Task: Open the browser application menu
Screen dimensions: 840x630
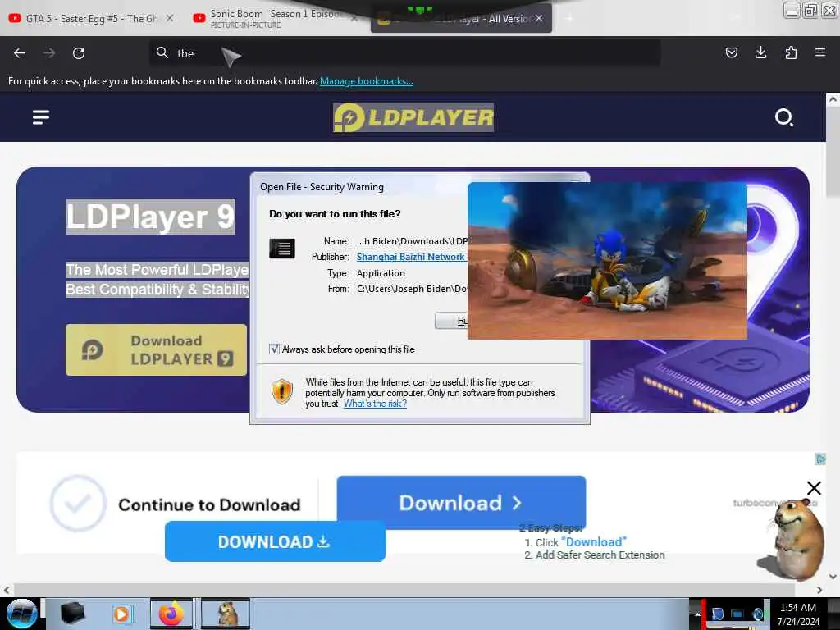Action: [x=819, y=52]
